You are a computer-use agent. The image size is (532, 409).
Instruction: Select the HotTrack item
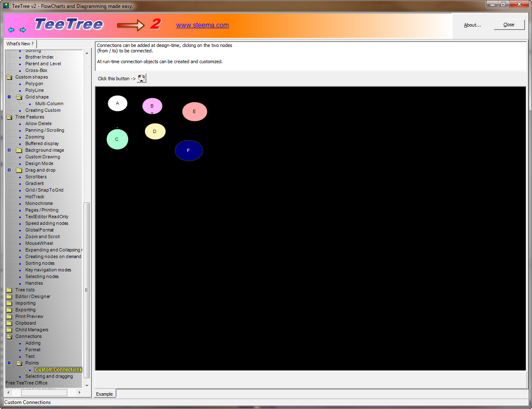pos(35,197)
